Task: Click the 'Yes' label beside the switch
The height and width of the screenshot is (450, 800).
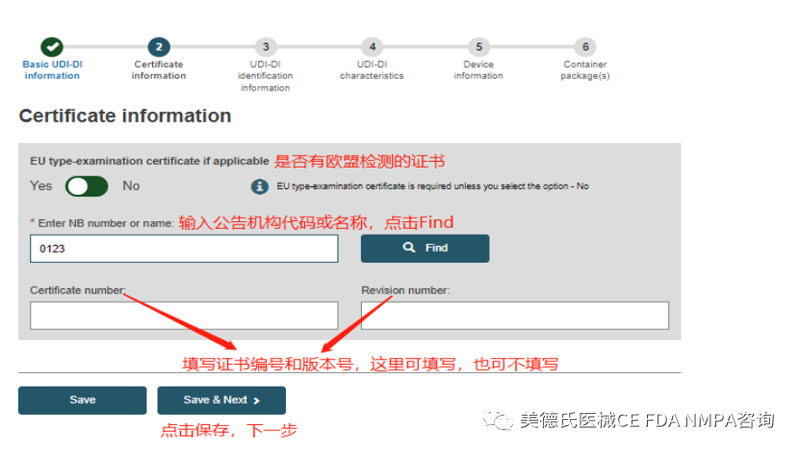Action: point(41,186)
